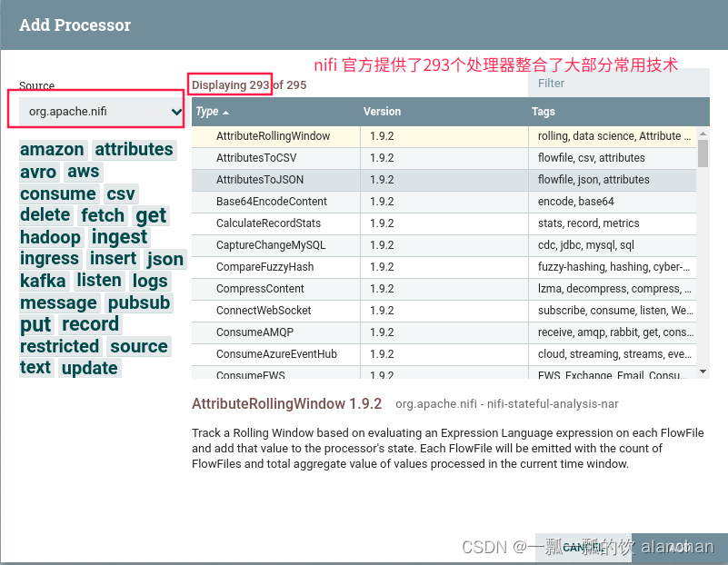Click the listen tag

click(99, 281)
